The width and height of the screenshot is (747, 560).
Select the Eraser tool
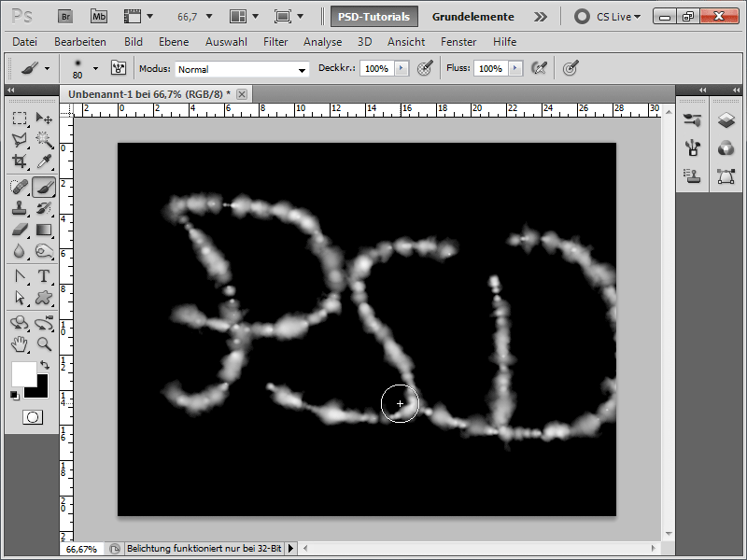coord(20,230)
